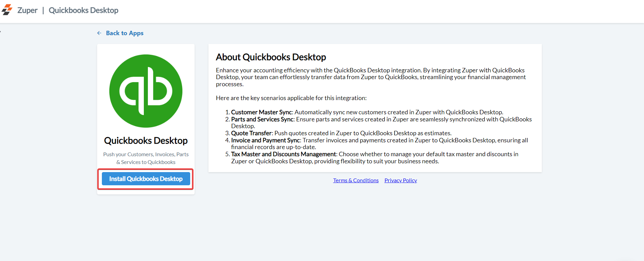The image size is (644, 261).
Task: Click Install Quickbooks Desktop button
Action: coord(146,179)
